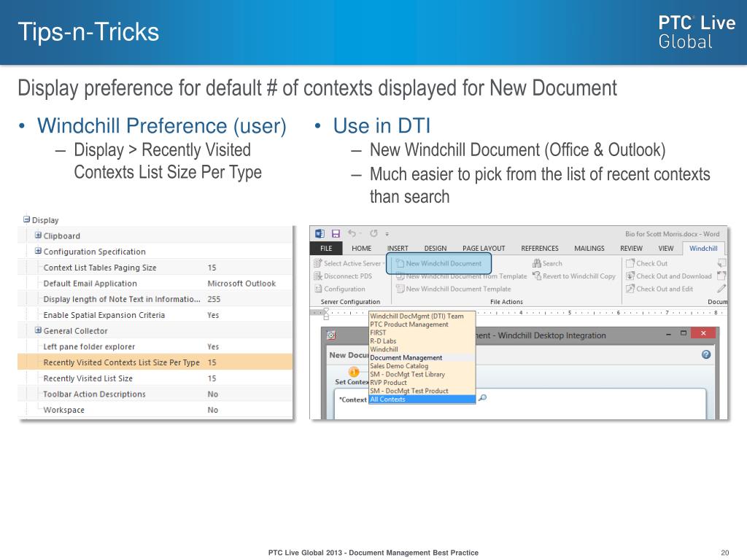This screenshot has height=560, width=747.
Task: Choose 'SM - DocMgt Test Library' context
Action: coord(422,374)
